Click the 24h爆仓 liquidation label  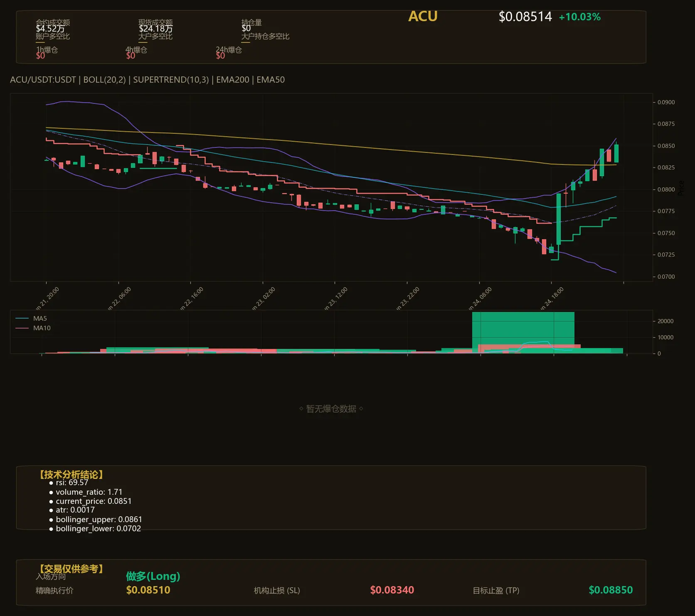[x=229, y=50]
